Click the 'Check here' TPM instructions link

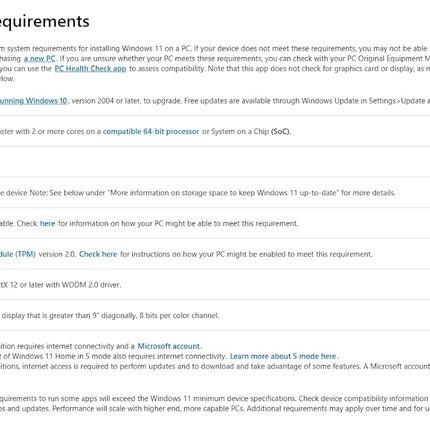click(98, 254)
